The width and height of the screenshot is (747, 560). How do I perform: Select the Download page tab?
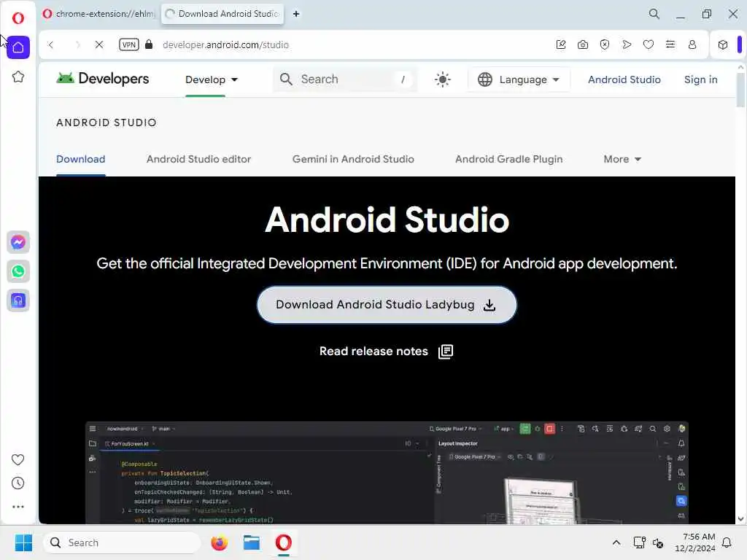[x=80, y=159]
